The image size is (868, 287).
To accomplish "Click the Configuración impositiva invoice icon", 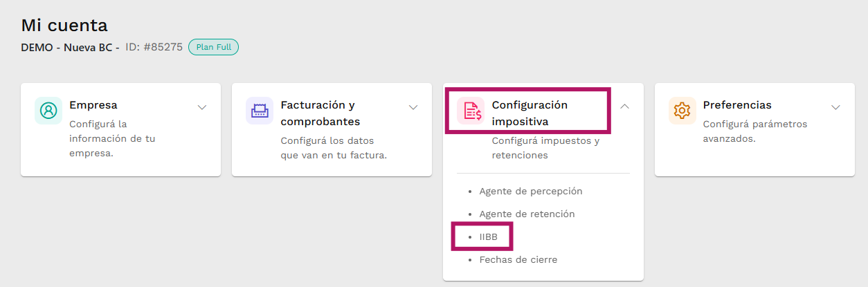I will [x=471, y=111].
